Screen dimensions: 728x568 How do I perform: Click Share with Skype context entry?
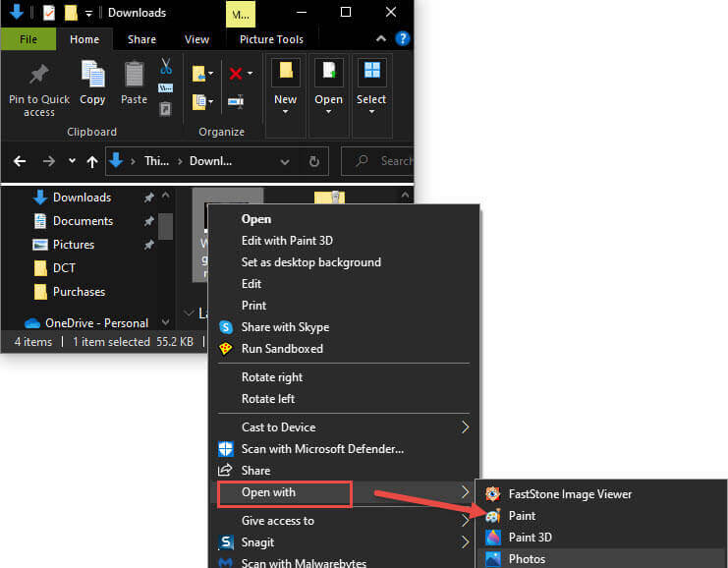pyautogui.click(x=344, y=327)
